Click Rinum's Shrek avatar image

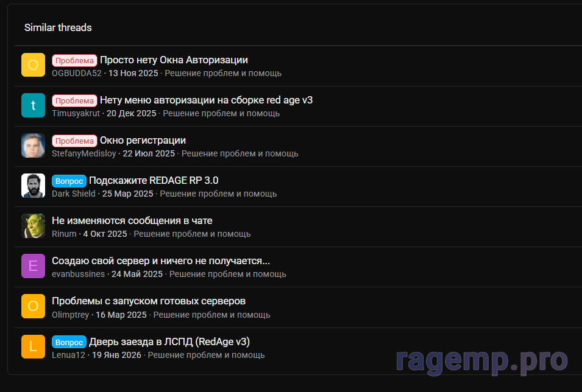pyautogui.click(x=33, y=226)
